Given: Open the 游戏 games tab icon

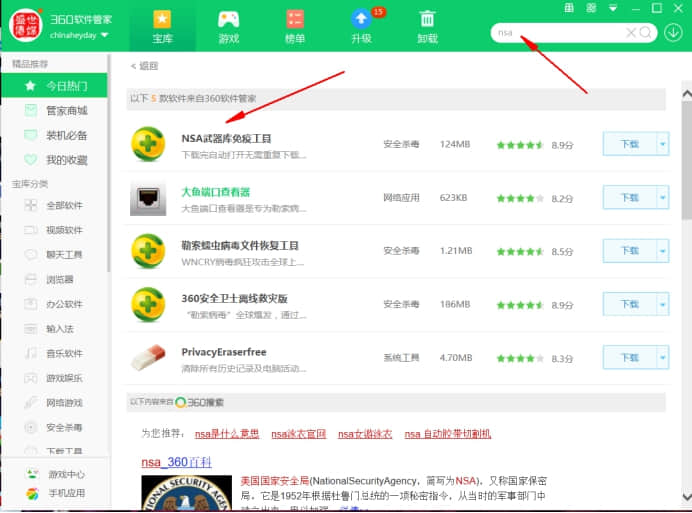Looking at the screenshot, I should tap(228, 19).
